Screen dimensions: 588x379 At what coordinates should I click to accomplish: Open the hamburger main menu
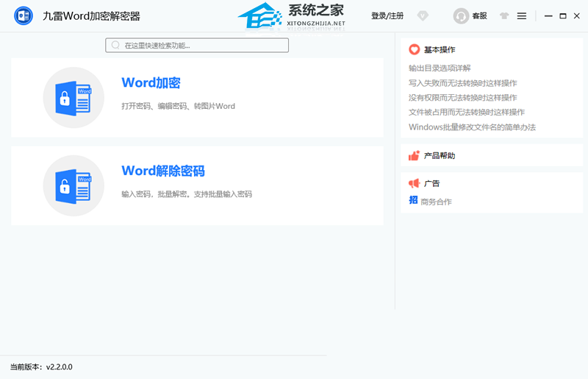522,15
